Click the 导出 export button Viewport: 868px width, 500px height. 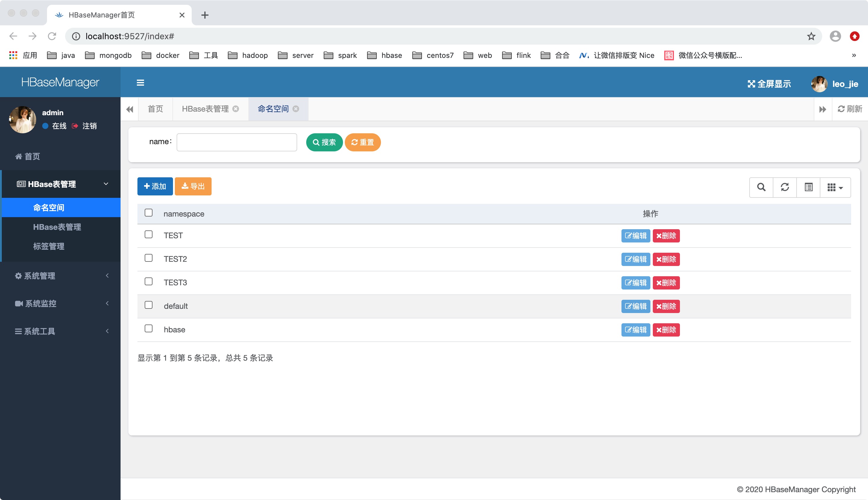tap(194, 186)
